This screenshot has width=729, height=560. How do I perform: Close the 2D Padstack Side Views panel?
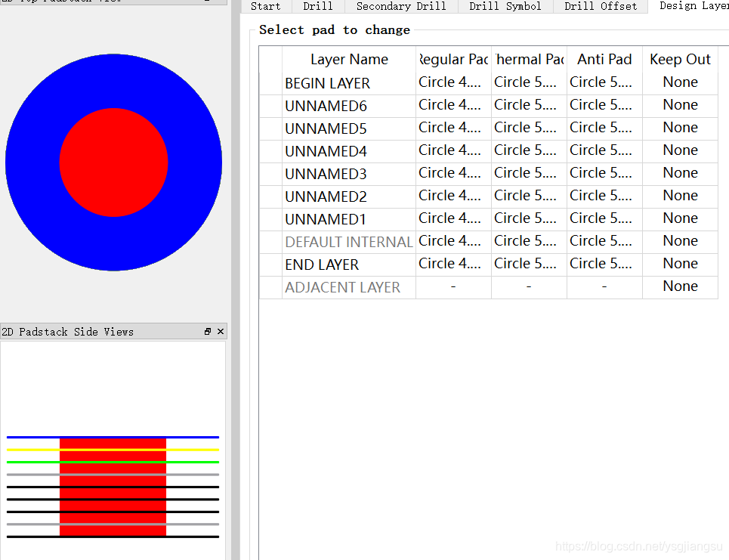221,332
